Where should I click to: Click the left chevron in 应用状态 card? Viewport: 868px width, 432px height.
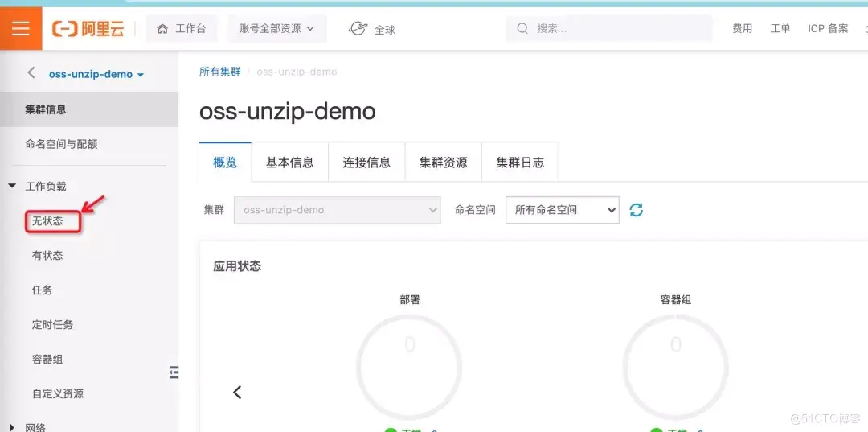point(237,392)
